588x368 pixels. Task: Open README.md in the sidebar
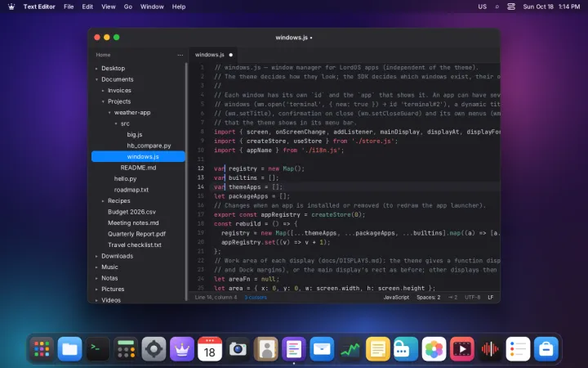point(138,168)
